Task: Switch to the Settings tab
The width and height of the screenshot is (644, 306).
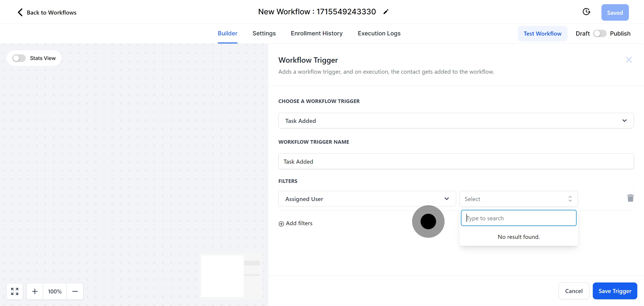Action: pos(264,33)
